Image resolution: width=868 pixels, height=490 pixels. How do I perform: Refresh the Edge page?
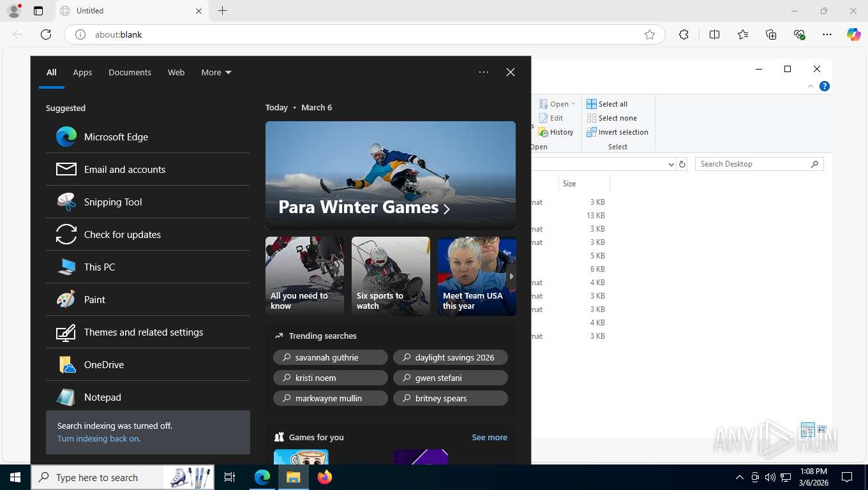click(x=46, y=34)
